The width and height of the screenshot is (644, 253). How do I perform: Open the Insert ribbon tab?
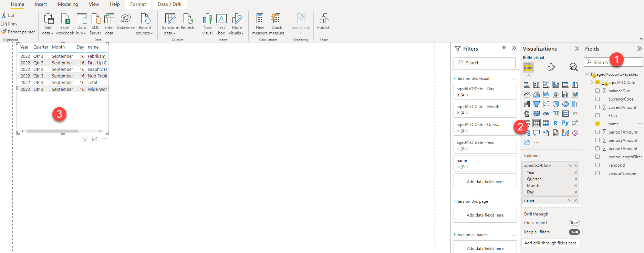click(x=41, y=4)
